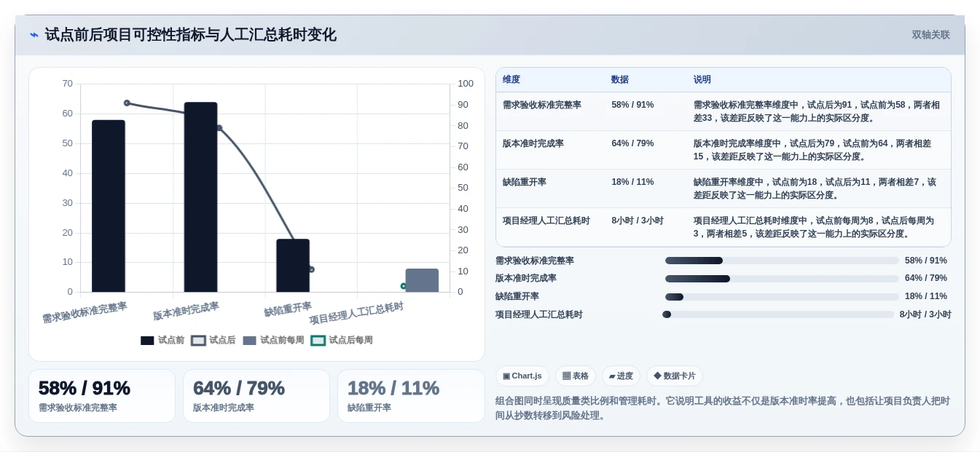Click the 64% / 79% data card
Viewport: 980px width, 452px height.
point(256,396)
